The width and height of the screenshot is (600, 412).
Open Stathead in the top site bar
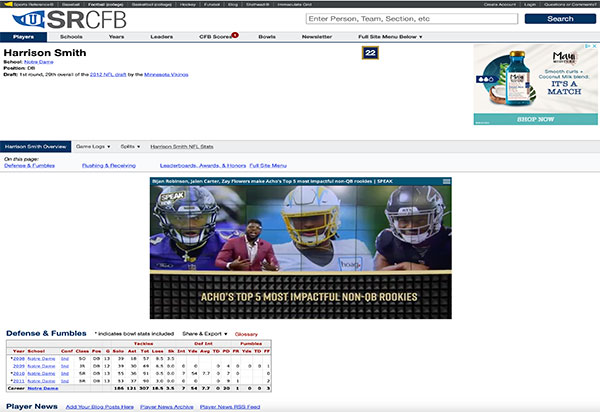(258, 5)
